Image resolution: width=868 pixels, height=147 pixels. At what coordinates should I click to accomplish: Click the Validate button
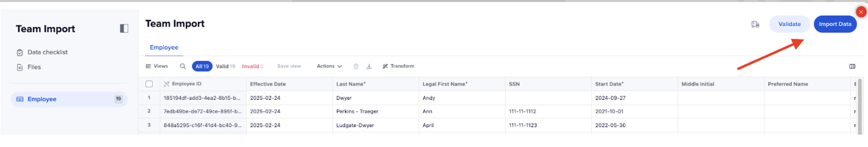(x=789, y=24)
